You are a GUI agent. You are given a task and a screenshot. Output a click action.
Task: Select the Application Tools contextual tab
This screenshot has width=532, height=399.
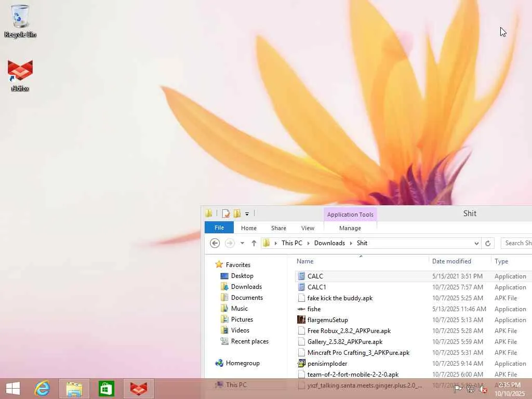tap(350, 215)
